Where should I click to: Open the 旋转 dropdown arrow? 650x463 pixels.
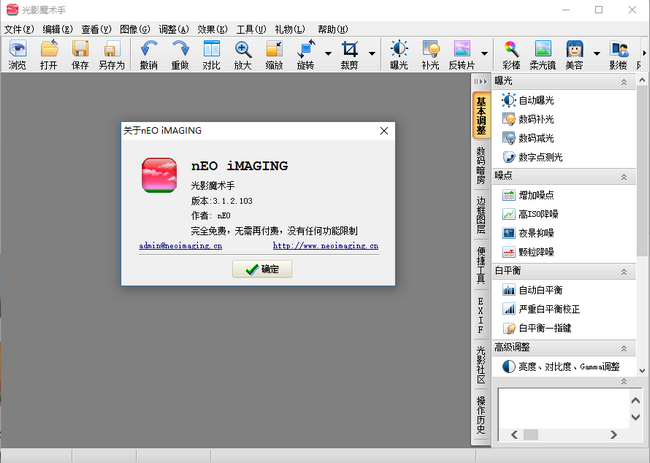(x=328, y=53)
